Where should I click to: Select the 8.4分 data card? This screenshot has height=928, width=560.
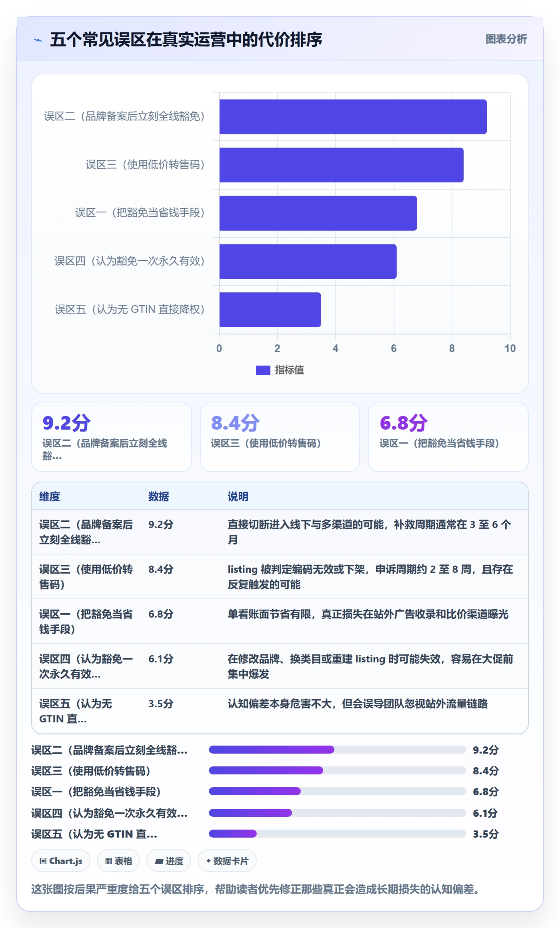coord(280,437)
